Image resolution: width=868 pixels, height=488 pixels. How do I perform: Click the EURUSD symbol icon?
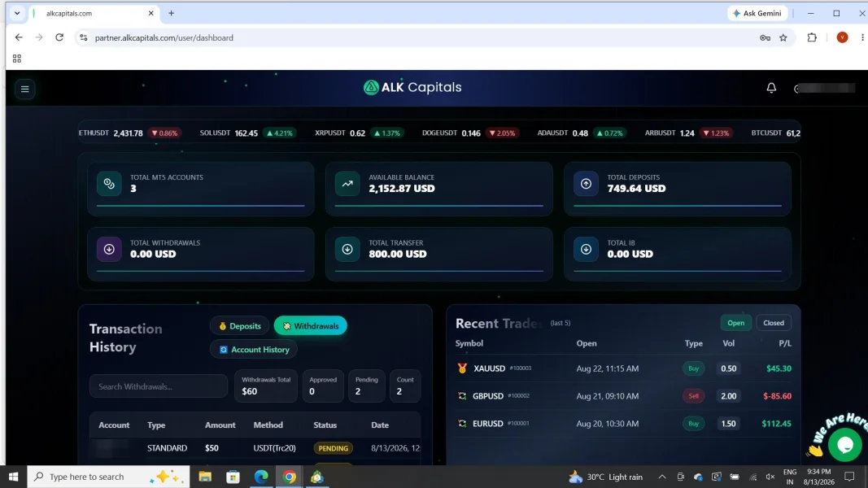coord(462,423)
